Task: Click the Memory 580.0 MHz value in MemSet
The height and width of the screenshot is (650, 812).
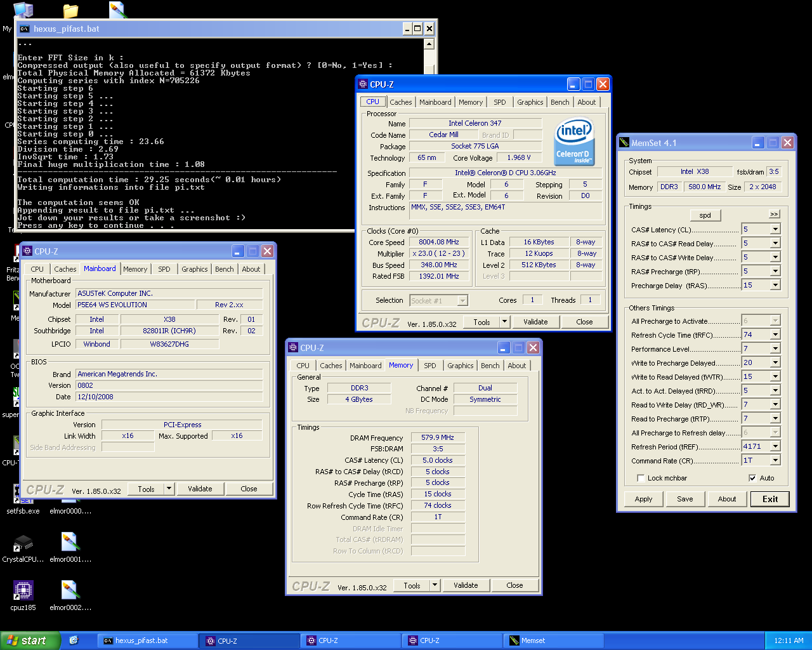Action: [x=705, y=187]
